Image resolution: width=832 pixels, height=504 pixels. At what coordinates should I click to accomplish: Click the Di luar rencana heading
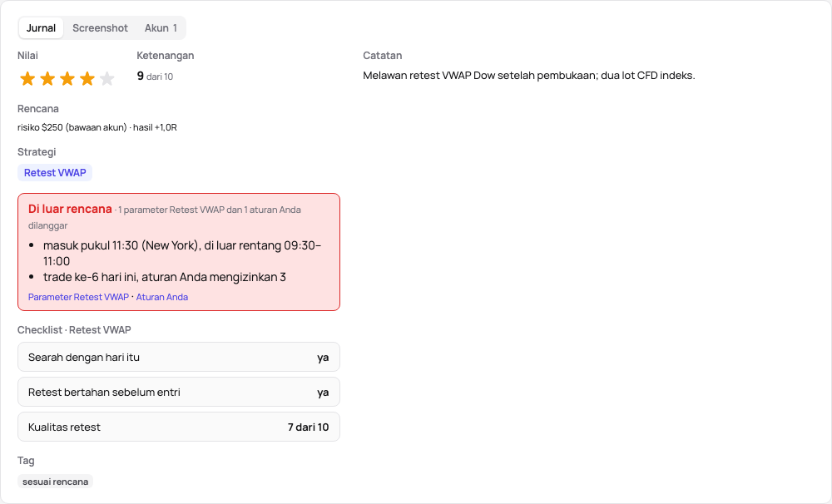(70, 209)
